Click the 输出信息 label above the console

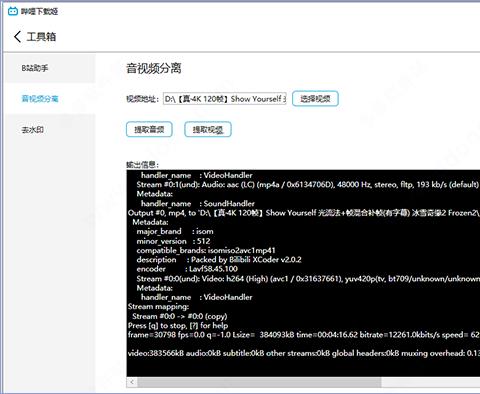[142, 165]
